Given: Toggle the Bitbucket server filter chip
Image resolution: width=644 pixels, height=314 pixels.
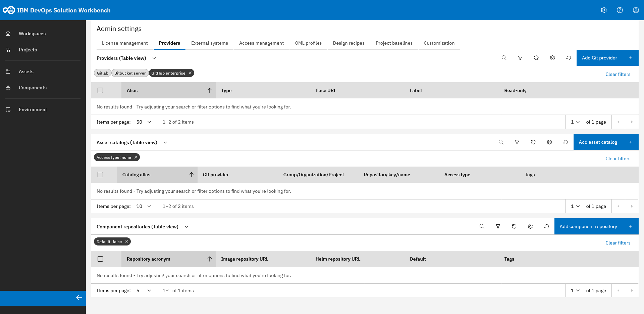Looking at the screenshot, I should click(x=130, y=73).
